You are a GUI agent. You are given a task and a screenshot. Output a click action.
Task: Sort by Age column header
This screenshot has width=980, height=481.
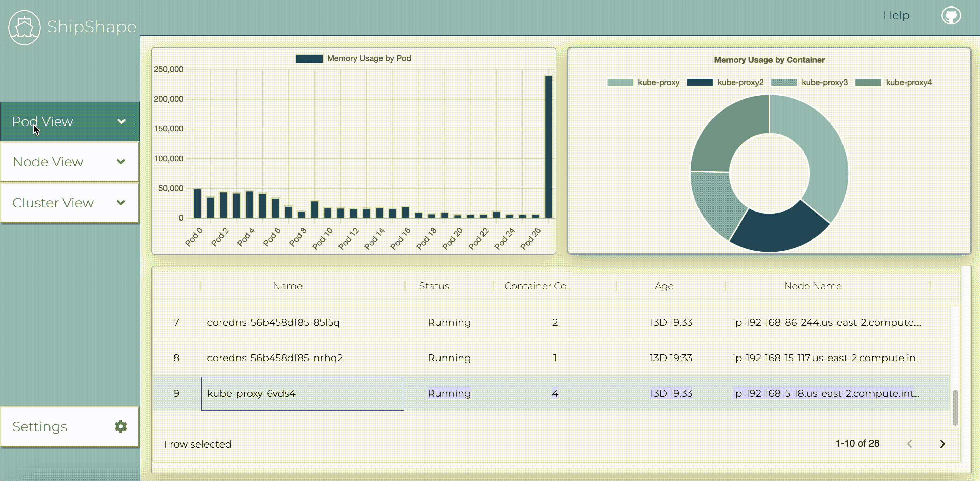pos(664,286)
